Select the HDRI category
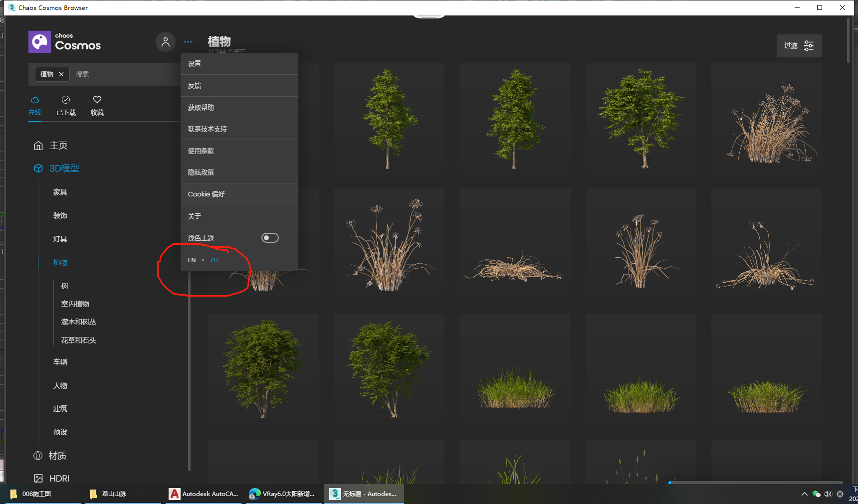Image resolution: width=858 pixels, height=504 pixels. [x=51, y=479]
